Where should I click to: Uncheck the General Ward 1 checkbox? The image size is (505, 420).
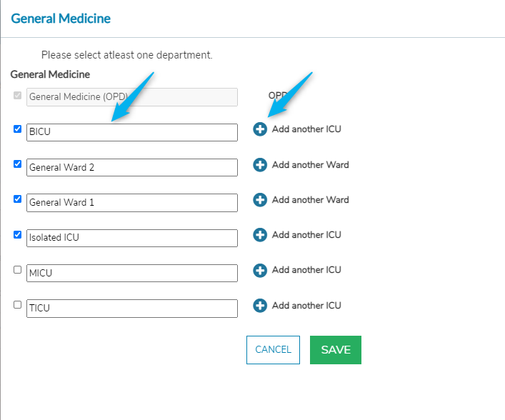tap(18, 199)
